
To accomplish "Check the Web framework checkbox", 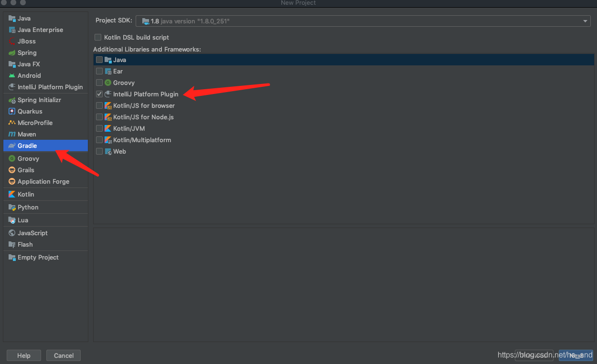I will 99,151.
